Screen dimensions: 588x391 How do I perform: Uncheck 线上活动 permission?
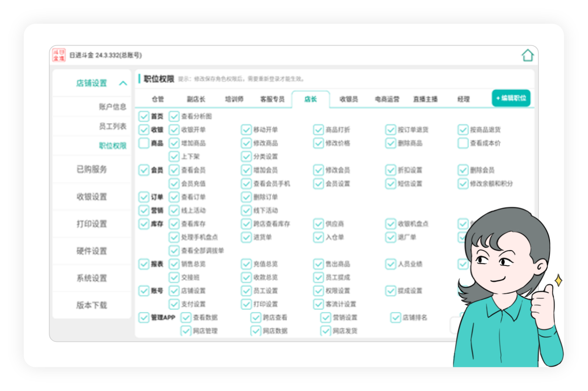(x=174, y=211)
